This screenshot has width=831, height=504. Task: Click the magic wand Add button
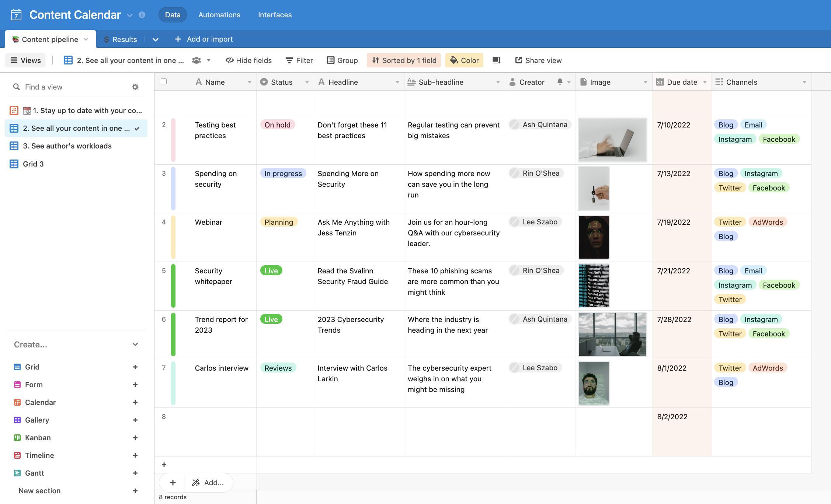click(208, 483)
